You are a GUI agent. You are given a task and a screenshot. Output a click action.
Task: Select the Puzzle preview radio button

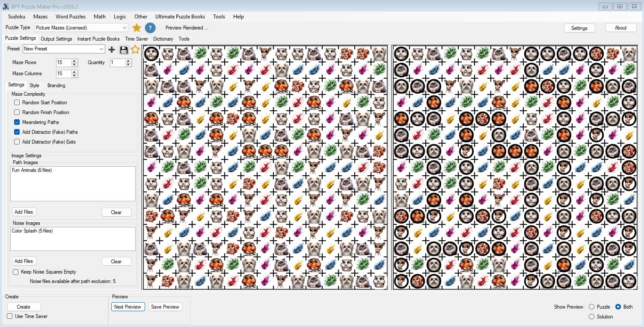pyautogui.click(x=592, y=307)
